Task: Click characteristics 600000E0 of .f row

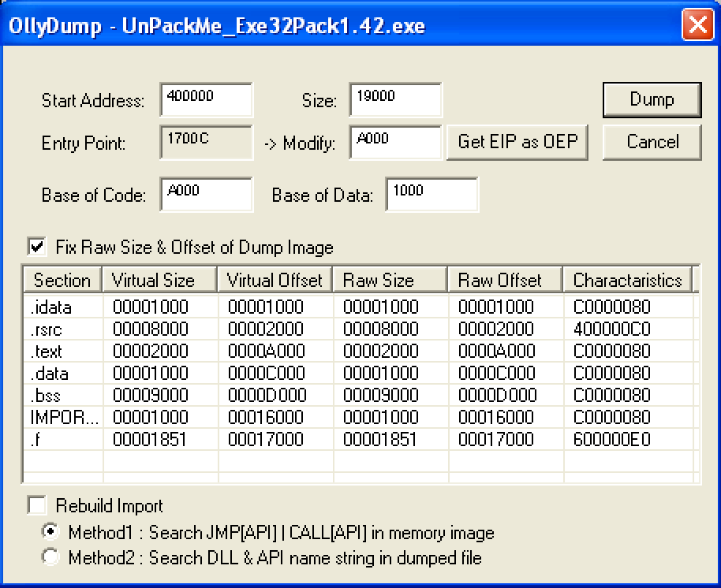Action: click(x=612, y=440)
